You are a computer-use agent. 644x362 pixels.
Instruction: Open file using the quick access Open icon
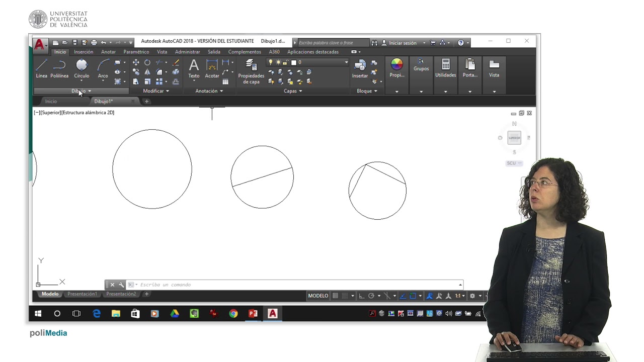(x=65, y=43)
